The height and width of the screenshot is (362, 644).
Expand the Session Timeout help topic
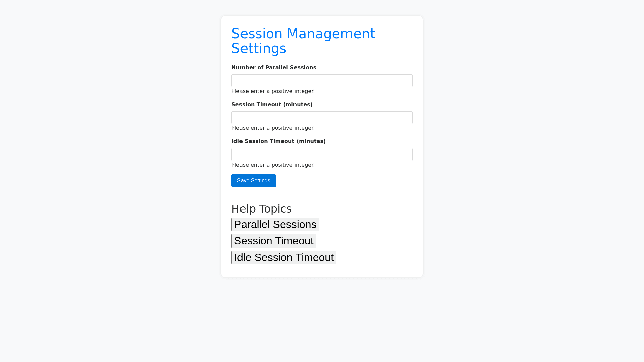274,241
